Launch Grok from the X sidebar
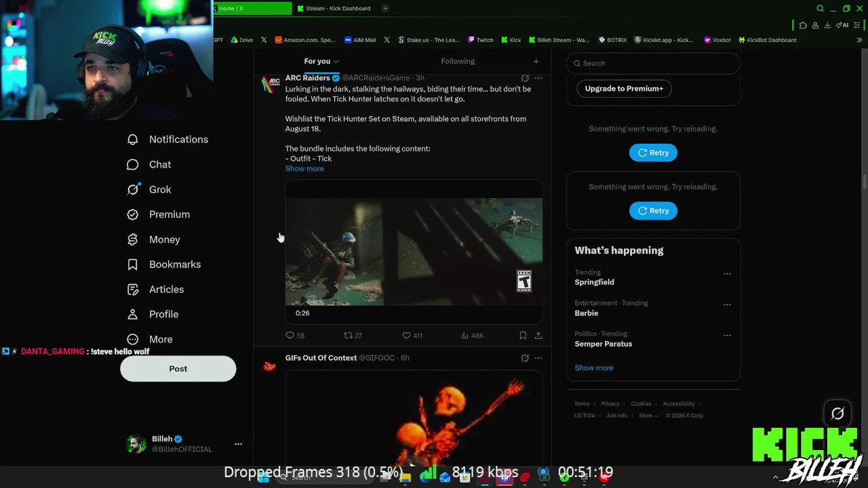This screenshot has width=868, height=488. (149, 190)
